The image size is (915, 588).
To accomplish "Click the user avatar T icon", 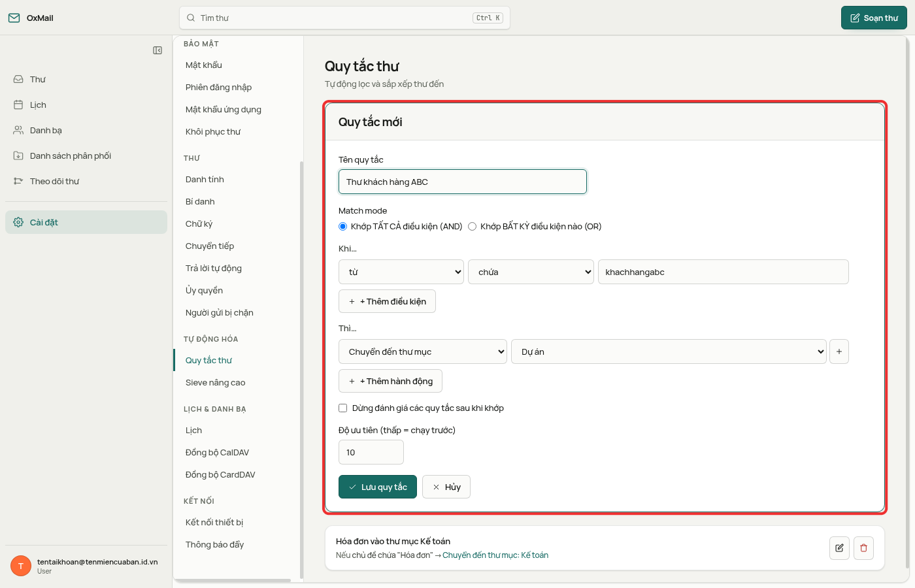I will pyautogui.click(x=21, y=566).
